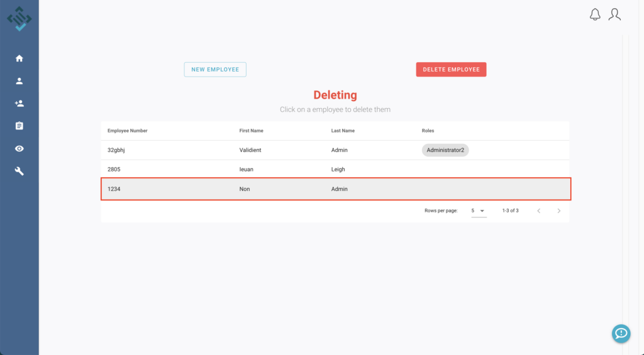
Task: Open the chat support bubble
Action: 621,334
